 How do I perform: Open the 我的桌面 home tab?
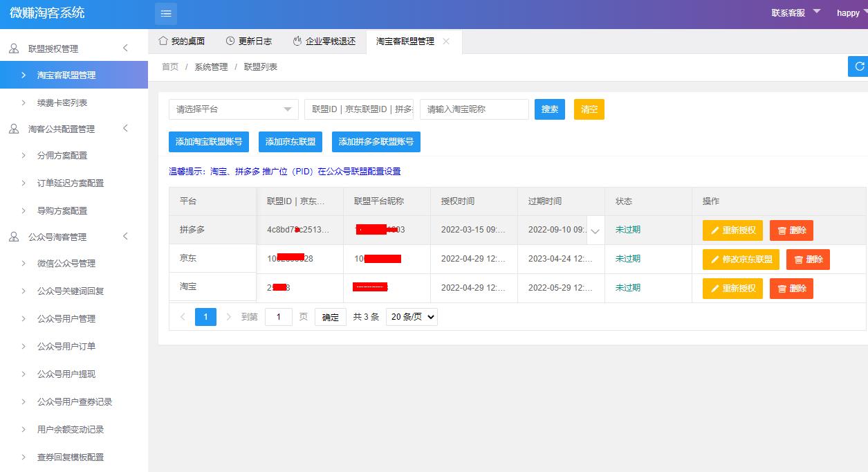(x=182, y=42)
